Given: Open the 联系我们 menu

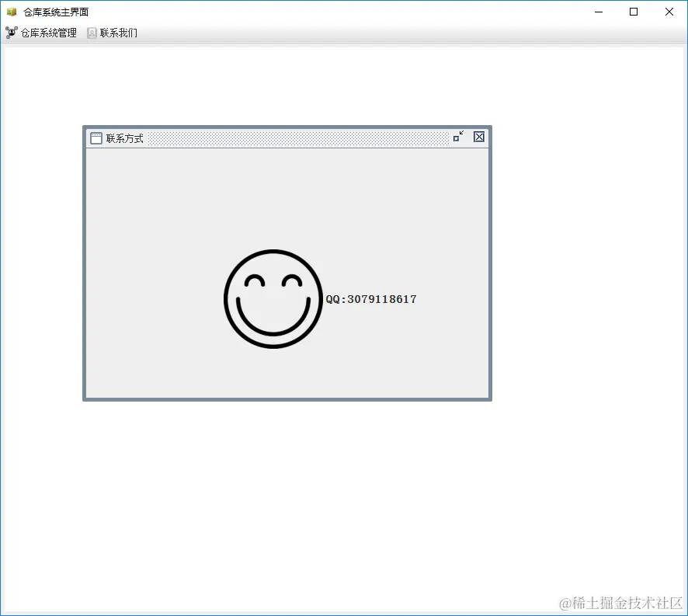Looking at the screenshot, I should pyautogui.click(x=113, y=33).
